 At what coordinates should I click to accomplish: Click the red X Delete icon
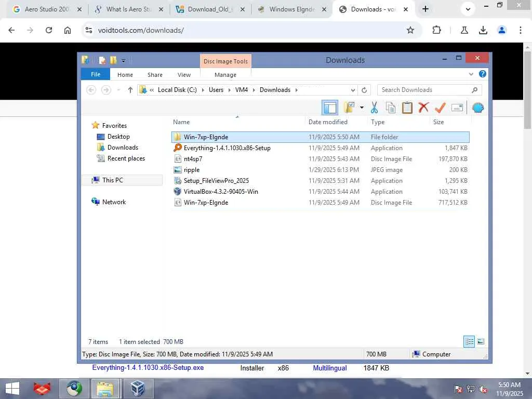tap(423, 108)
